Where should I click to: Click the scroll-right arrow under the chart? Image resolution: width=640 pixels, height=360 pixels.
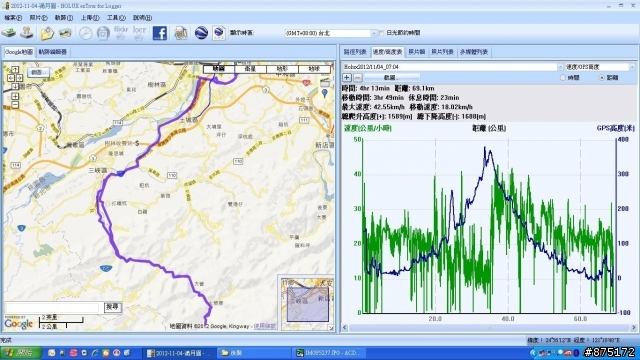[x=633, y=328]
